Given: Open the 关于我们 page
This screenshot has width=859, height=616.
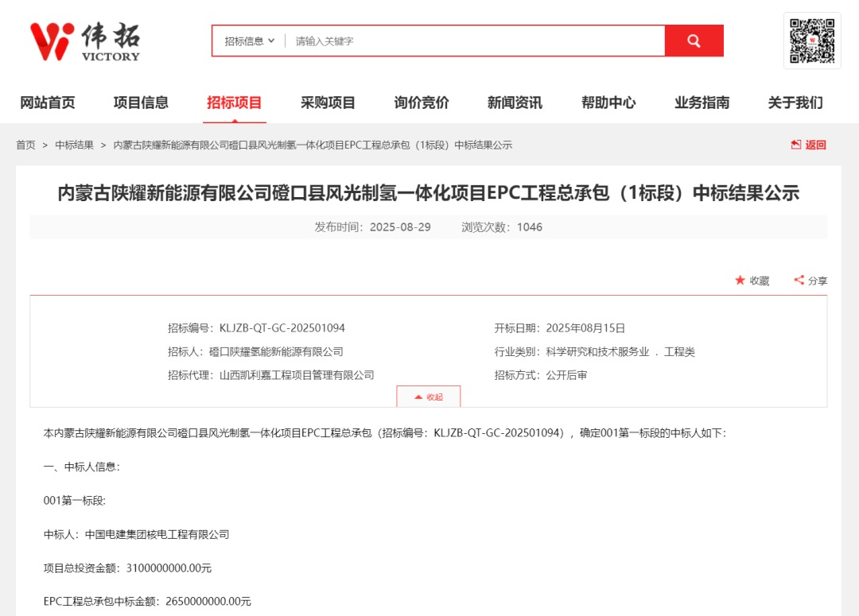Looking at the screenshot, I should point(795,102).
